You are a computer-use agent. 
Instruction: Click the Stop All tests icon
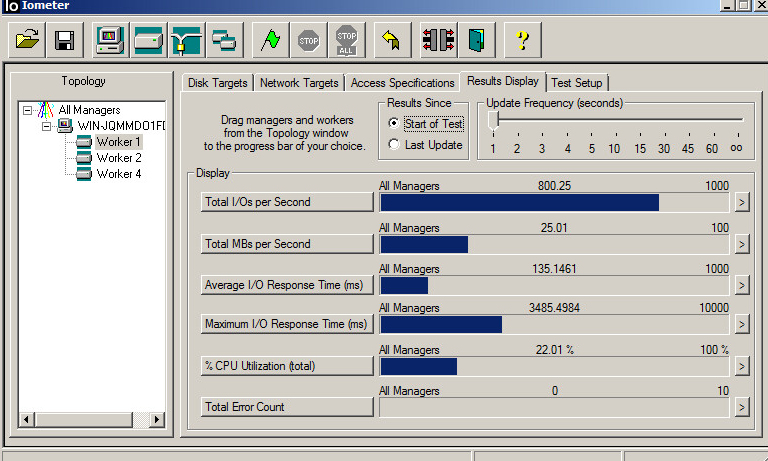coord(347,40)
